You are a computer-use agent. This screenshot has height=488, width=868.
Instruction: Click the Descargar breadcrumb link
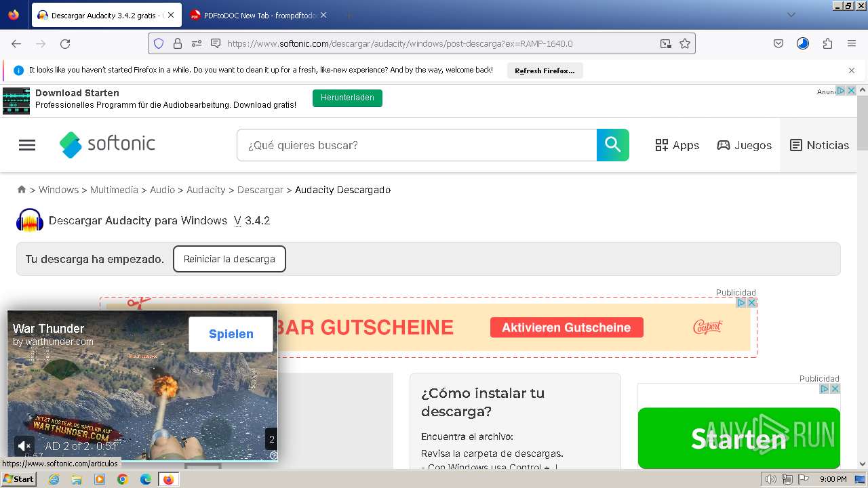260,190
